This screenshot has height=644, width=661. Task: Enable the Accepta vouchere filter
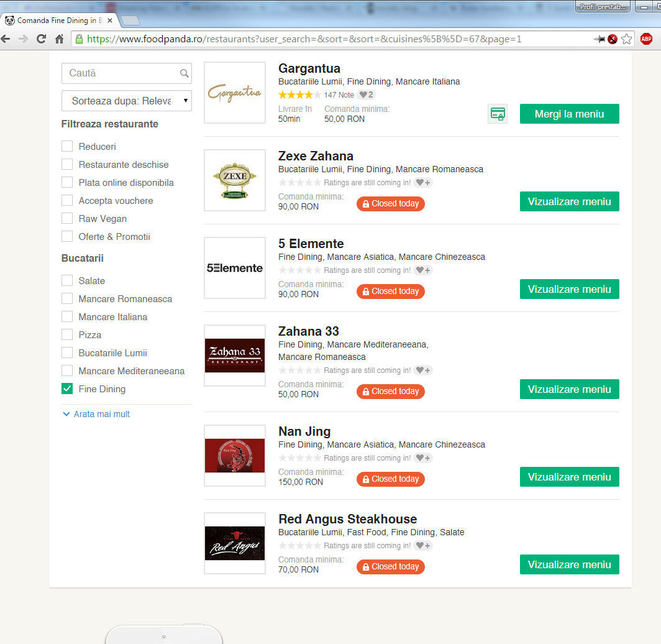pos(67,200)
